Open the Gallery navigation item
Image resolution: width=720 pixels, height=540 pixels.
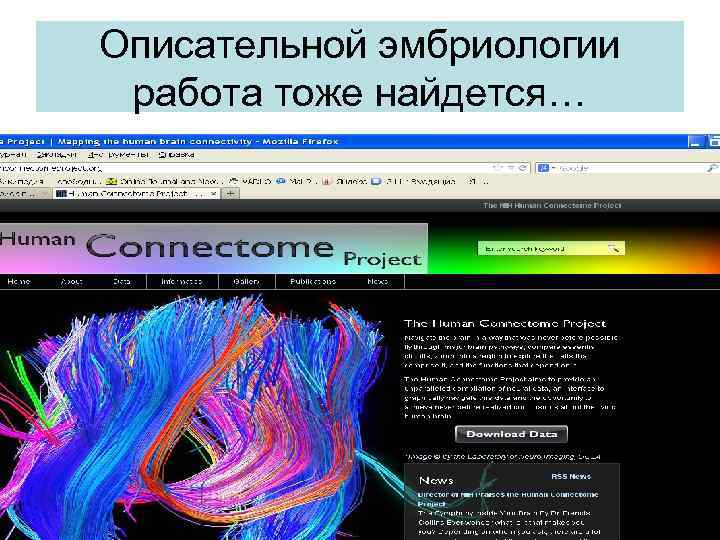(x=247, y=281)
